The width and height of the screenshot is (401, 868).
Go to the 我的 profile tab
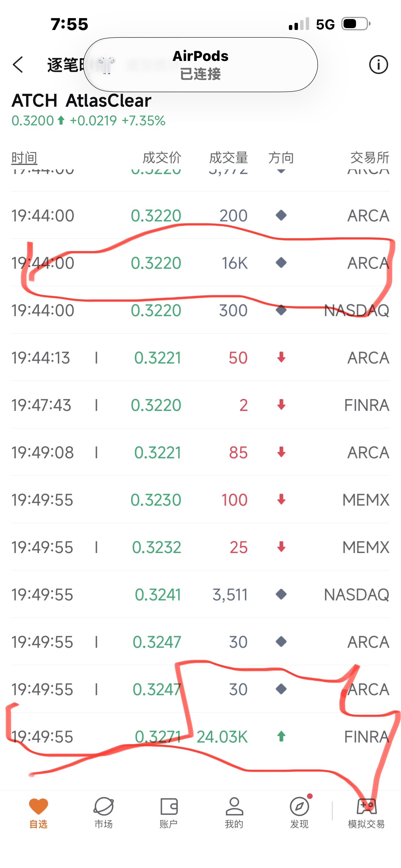(234, 813)
